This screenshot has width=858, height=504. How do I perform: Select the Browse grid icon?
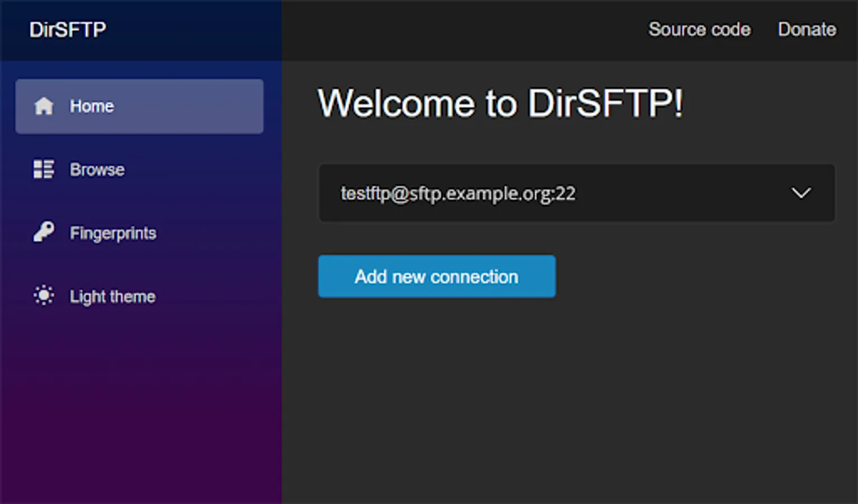click(43, 169)
